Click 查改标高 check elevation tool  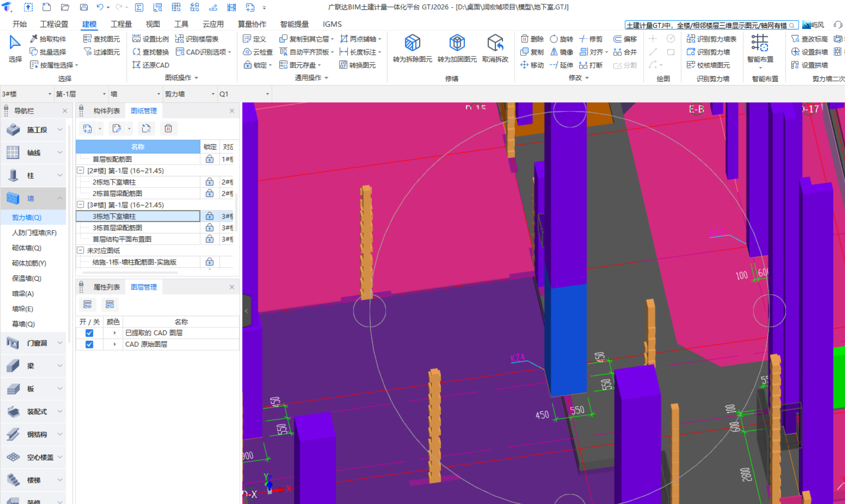810,39
